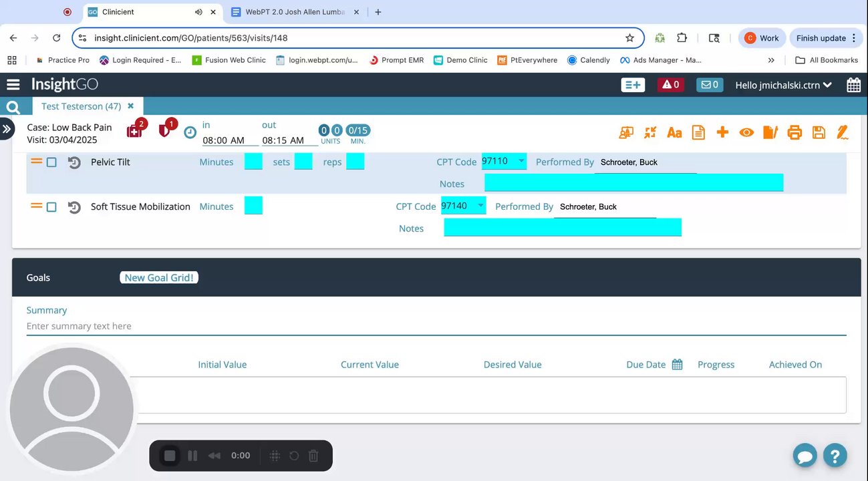
Task: Click the Soft Tissue Mobilization drag handle
Action: [37, 206]
